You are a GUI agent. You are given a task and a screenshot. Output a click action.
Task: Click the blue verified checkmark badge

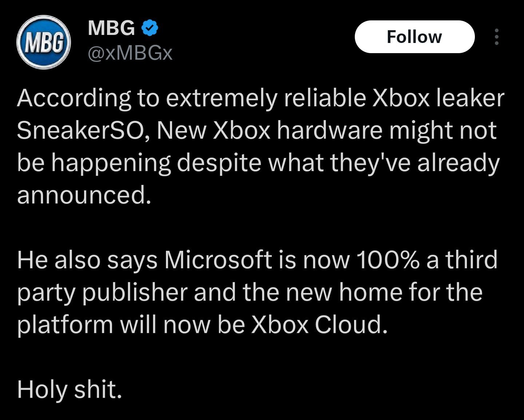click(149, 28)
